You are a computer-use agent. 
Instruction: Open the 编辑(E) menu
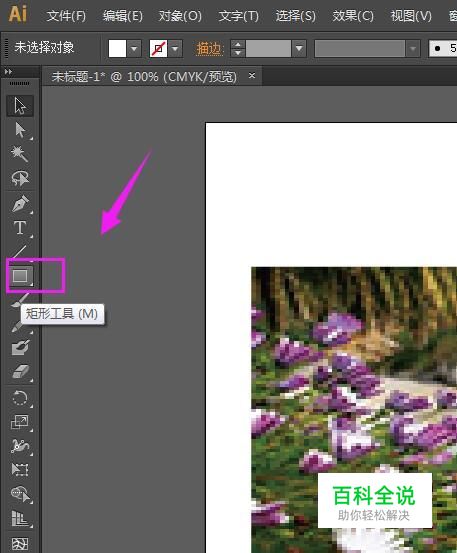[x=123, y=16]
